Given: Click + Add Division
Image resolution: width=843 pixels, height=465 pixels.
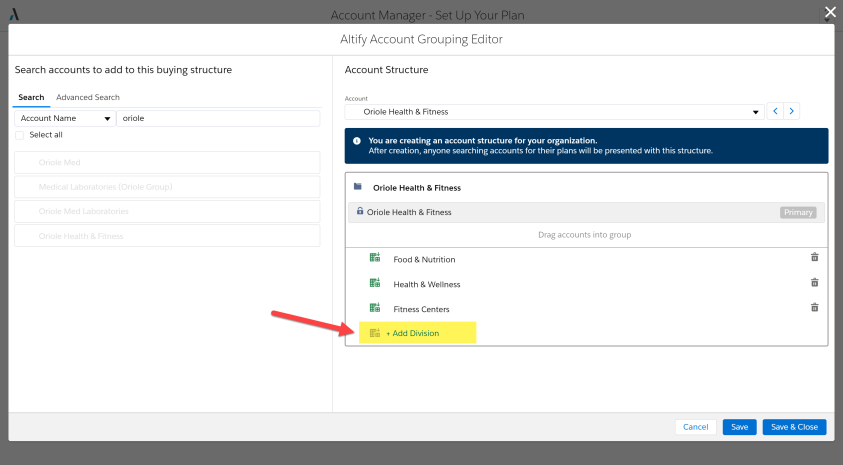Looking at the screenshot, I should pyautogui.click(x=412, y=333).
